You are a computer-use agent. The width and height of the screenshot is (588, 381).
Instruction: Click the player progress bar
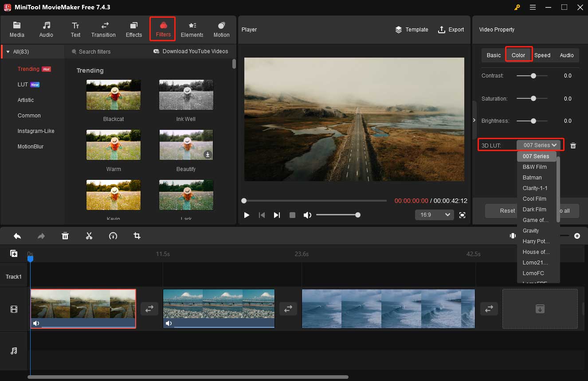(315, 201)
